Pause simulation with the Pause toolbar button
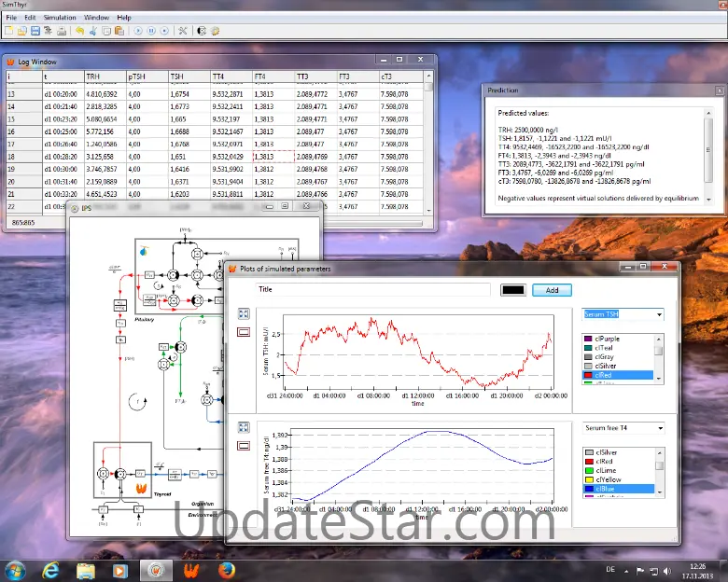The width and height of the screenshot is (728, 582). [x=151, y=31]
